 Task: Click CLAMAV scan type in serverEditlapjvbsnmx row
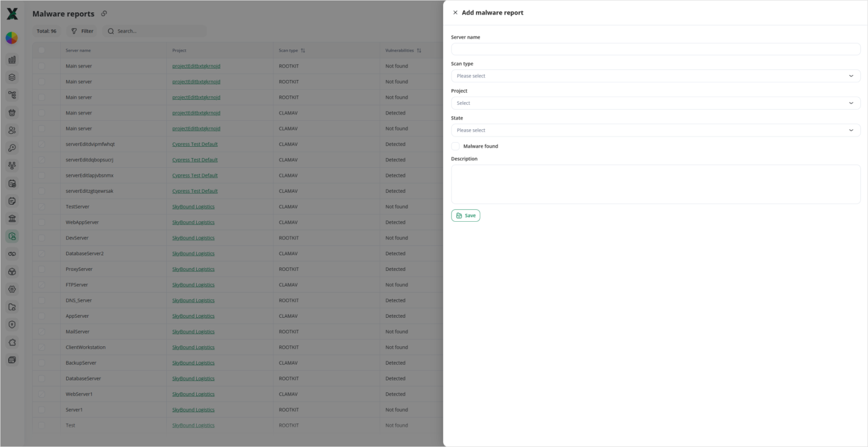tap(288, 176)
